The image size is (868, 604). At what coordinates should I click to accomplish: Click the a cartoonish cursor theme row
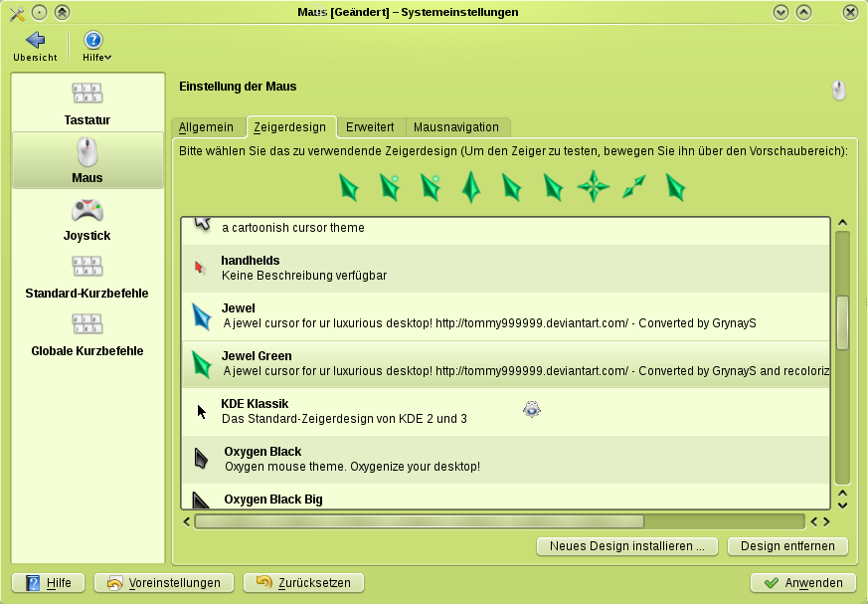[505, 231]
